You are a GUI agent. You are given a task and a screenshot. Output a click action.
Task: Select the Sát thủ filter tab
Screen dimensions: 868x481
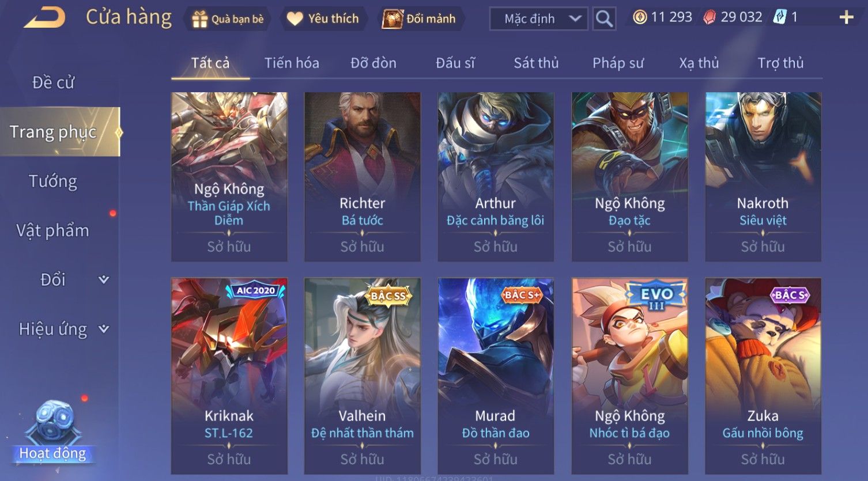[x=536, y=63]
